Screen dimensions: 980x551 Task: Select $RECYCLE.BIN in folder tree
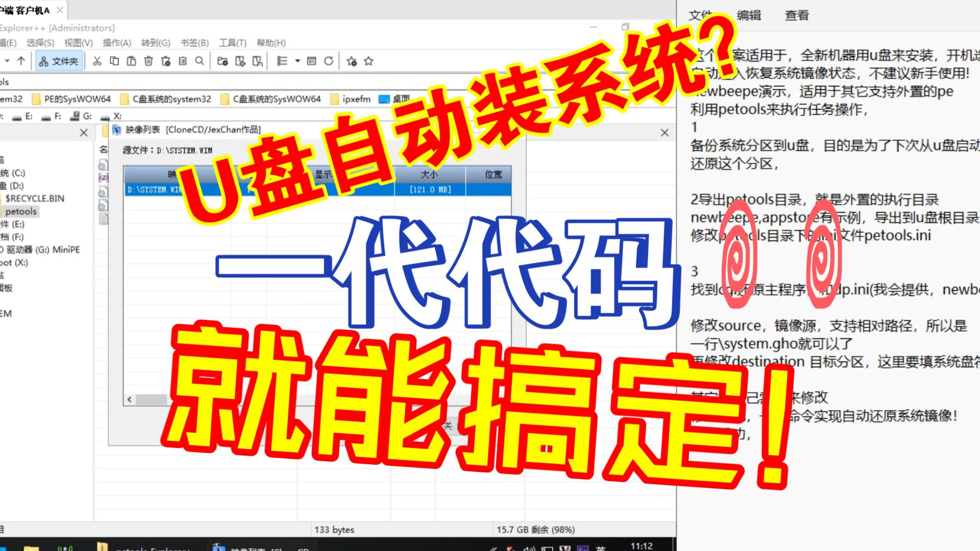(x=35, y=198)
